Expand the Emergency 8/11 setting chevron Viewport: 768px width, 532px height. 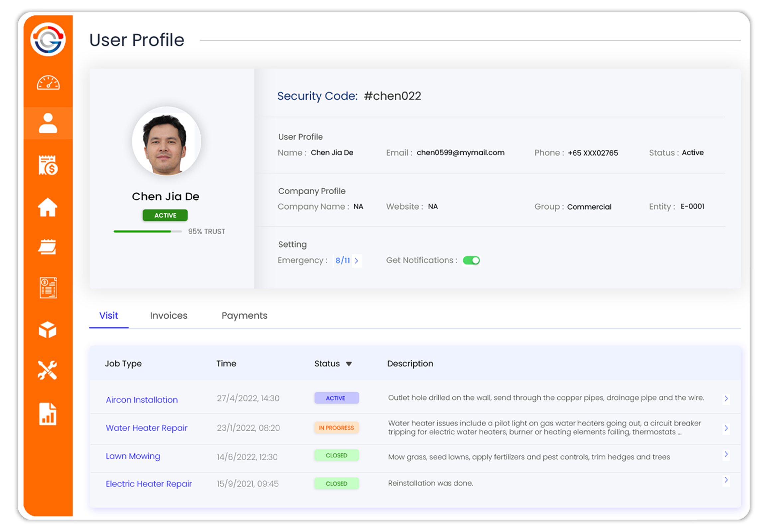click(x=357, y=261)
